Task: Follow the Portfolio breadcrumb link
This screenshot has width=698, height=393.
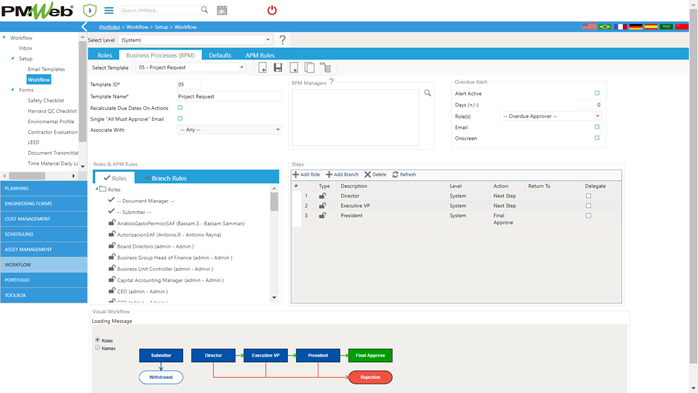Action: [109, 27]
